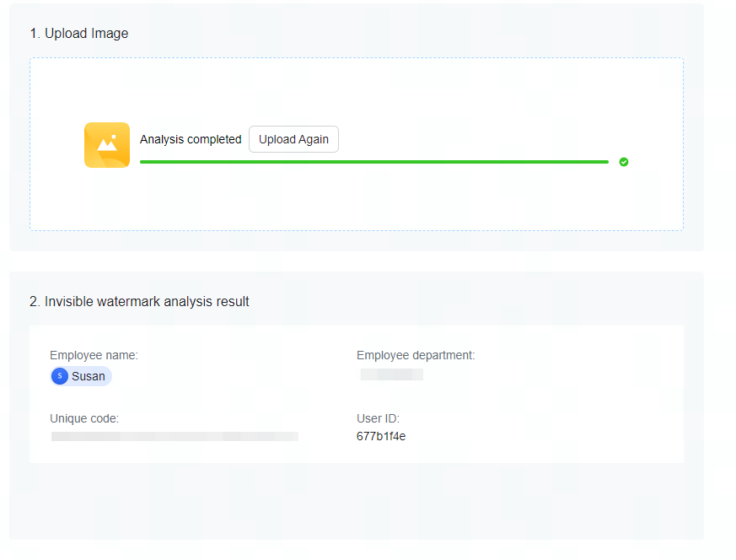Click the User ID value 677b1f4e
This screenshot has width=736, height=560.
[381, 437]
